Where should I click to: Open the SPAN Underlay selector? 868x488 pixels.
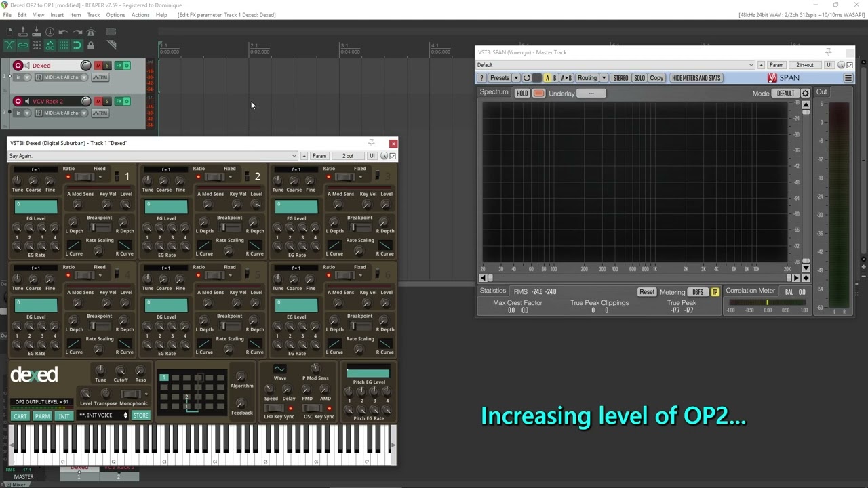point(591,93)
